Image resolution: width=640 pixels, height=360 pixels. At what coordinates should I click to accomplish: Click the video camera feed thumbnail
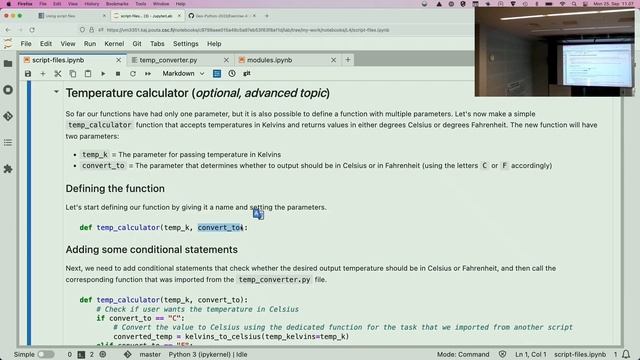(554, 51)
